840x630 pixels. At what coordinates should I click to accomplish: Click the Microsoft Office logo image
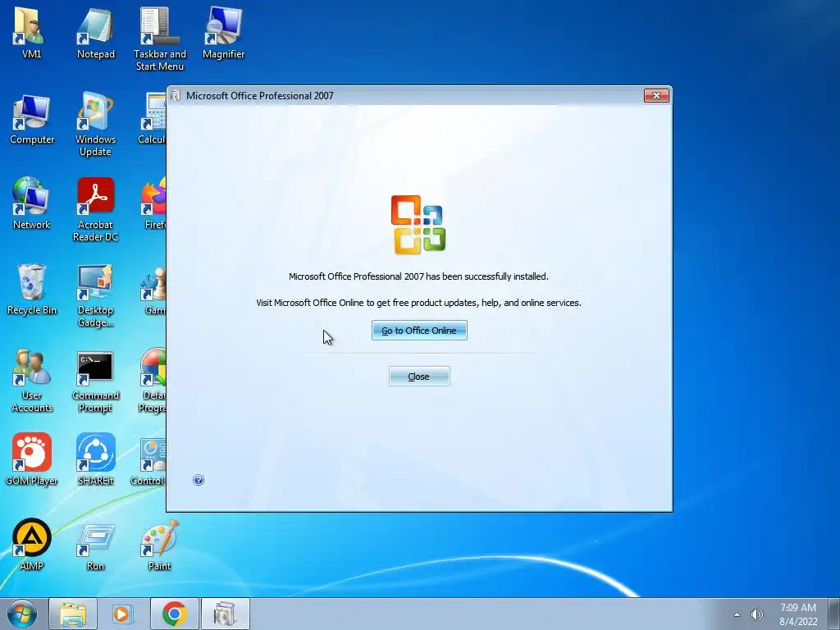[418, 225]
